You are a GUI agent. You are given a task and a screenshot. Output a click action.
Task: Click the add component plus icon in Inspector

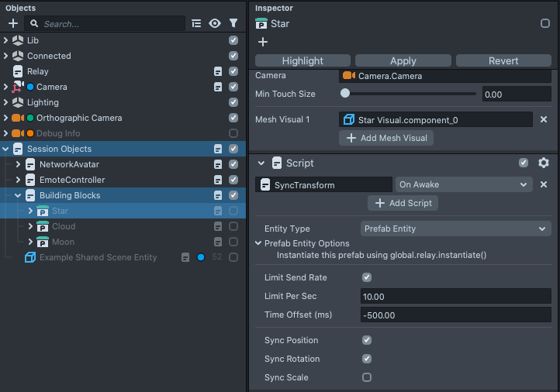coord(262,43)
